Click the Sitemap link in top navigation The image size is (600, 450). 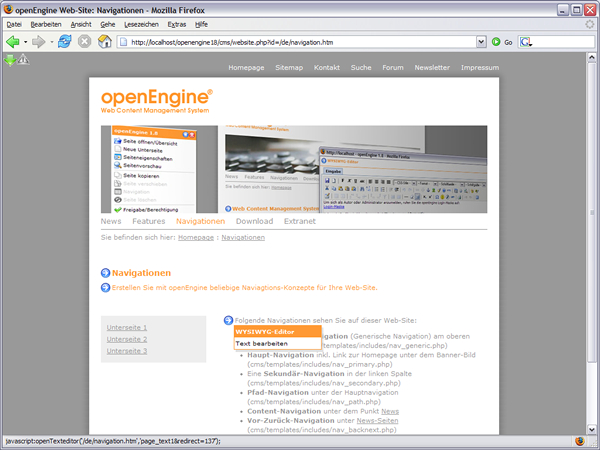tap(288, 68)
